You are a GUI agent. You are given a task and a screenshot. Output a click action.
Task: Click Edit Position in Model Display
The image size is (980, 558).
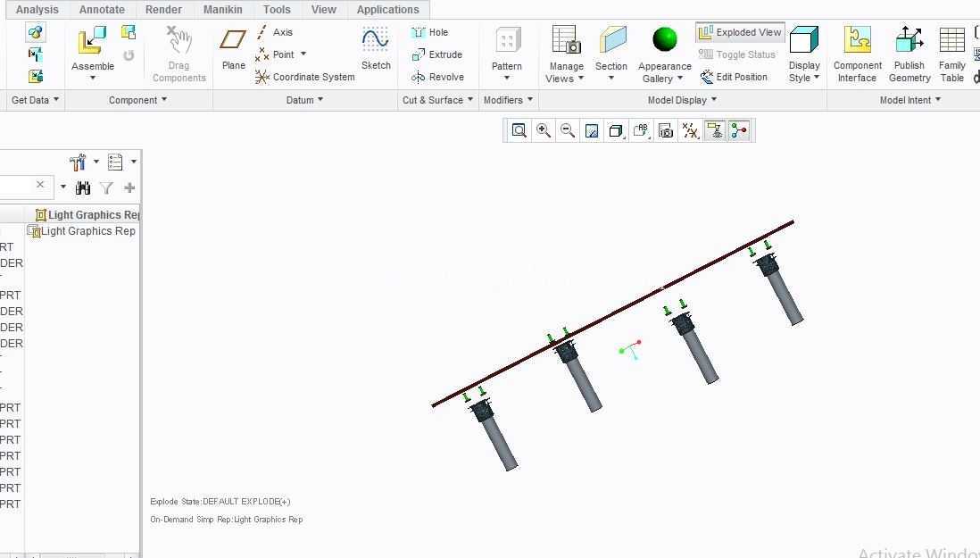pos(734,77)
